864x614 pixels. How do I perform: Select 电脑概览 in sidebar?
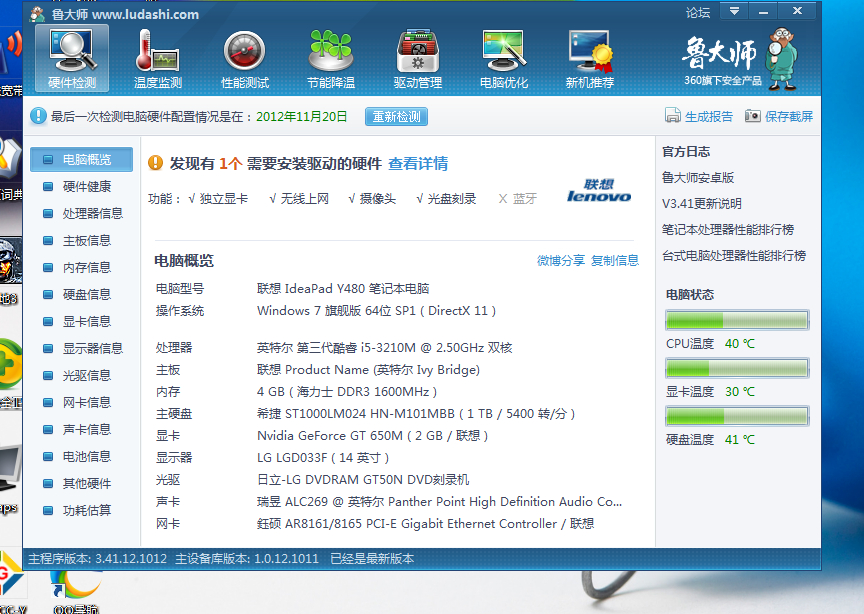tap(82, 159)
